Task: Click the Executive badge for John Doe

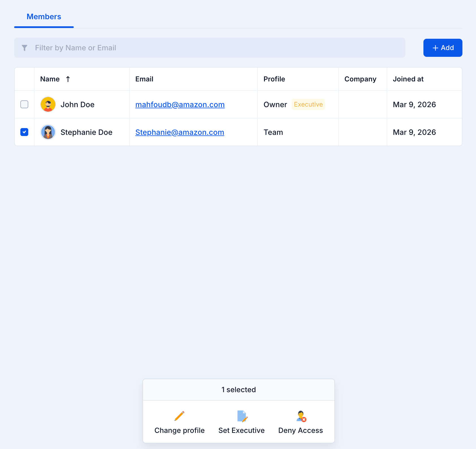Action: coord(308,104)
